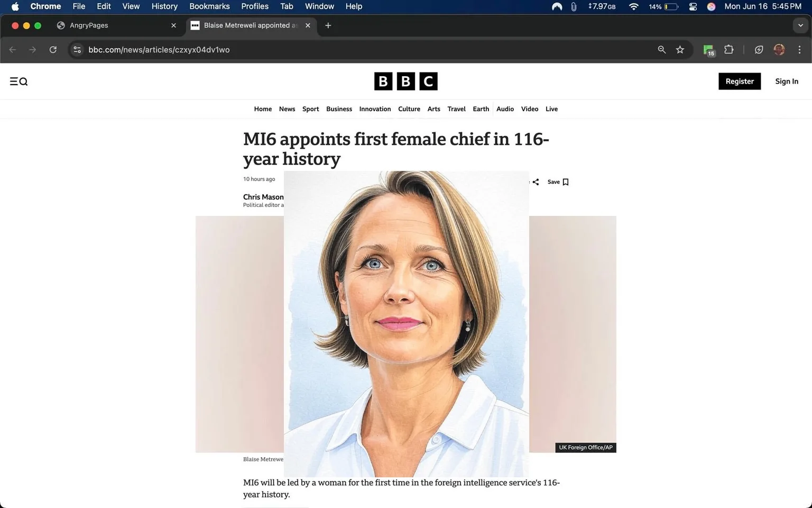
Task: Click the battery level indicator
Action: [x=669, y=6]
